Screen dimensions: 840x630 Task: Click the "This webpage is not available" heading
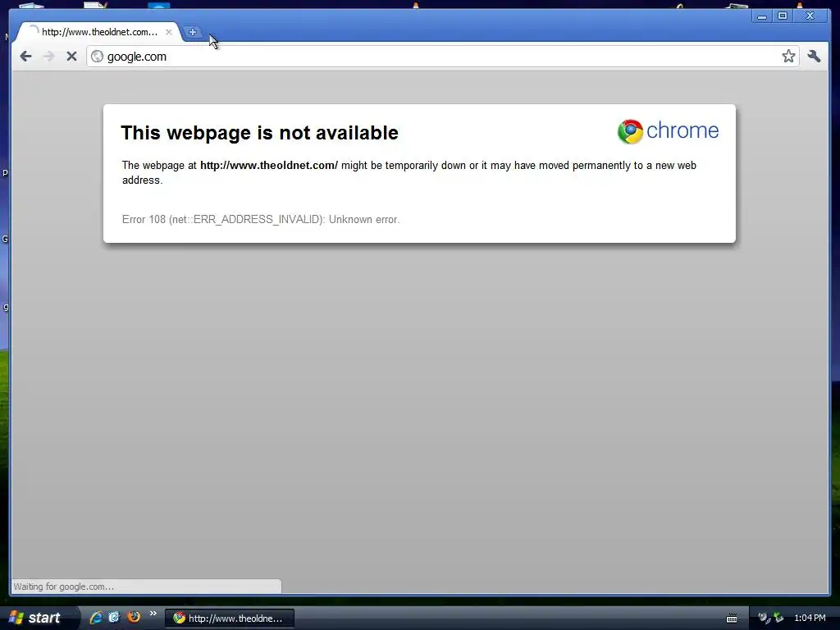click(259, 133)
